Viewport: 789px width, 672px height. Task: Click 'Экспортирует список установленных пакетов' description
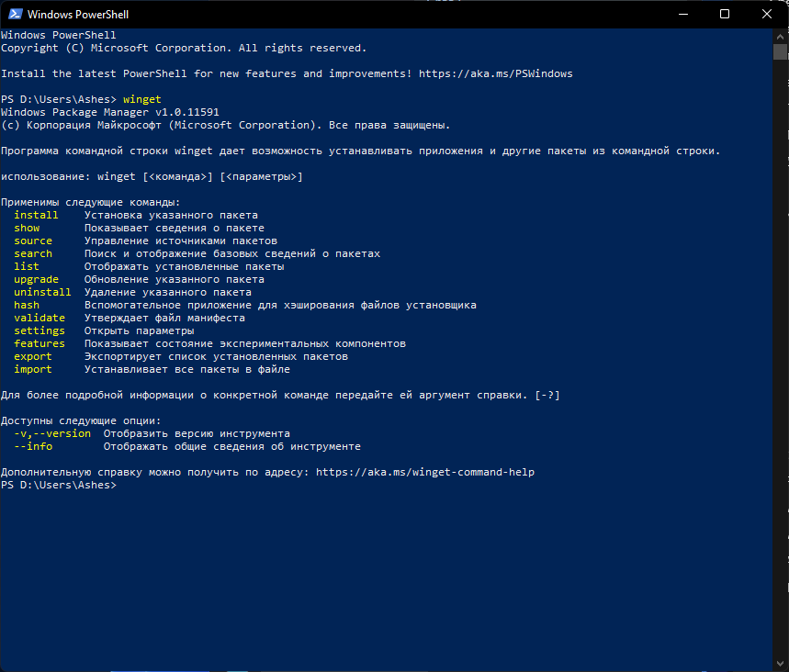[x=217, y=356]
